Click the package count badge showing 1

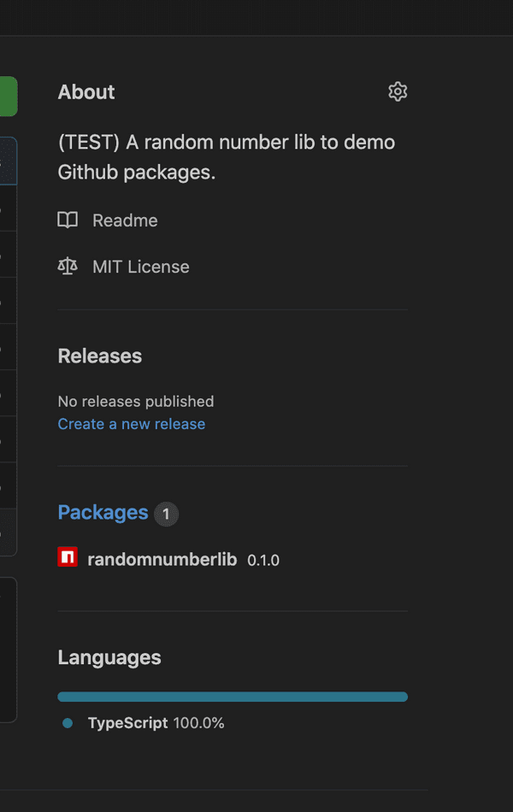click(x=166, y=514)
